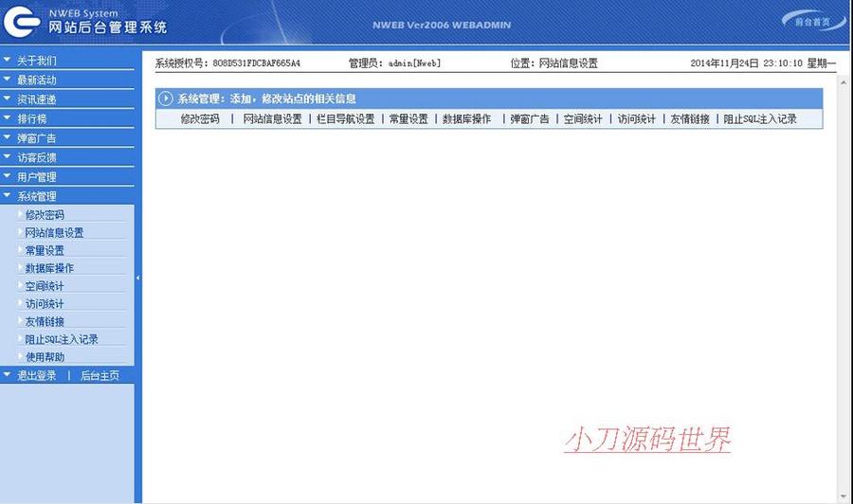Screen dimensions: 853x504
Task: Select 阻止SQL注入记录 in the top navigation bar
Action: [x=760, y=119]
